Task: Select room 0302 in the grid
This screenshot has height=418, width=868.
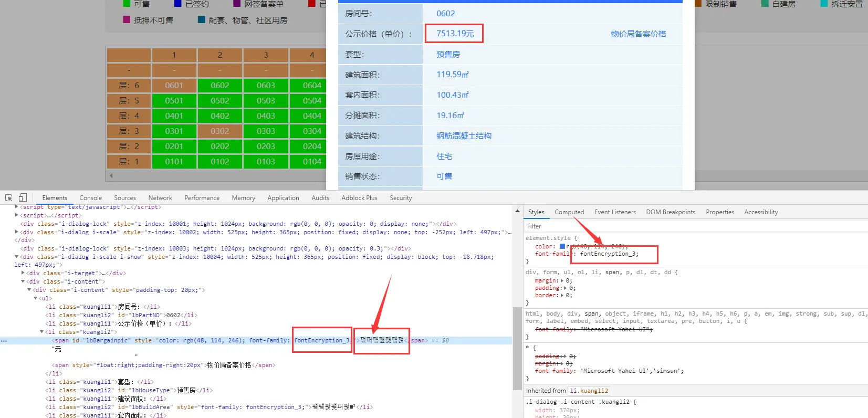Action: [x=220, y=131]
